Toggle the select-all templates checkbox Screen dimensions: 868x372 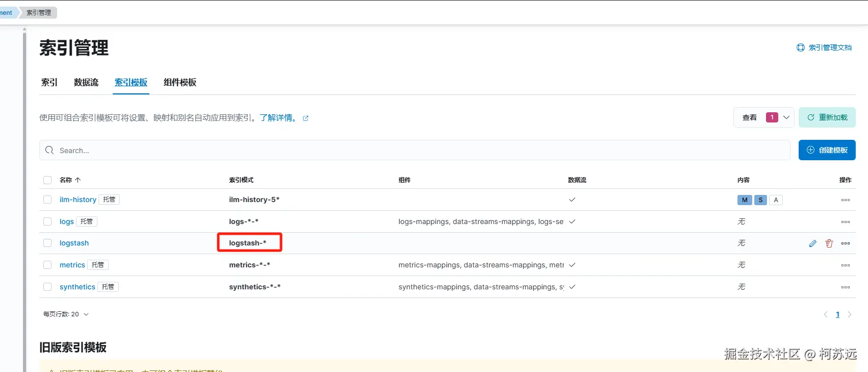click(47, 180)
